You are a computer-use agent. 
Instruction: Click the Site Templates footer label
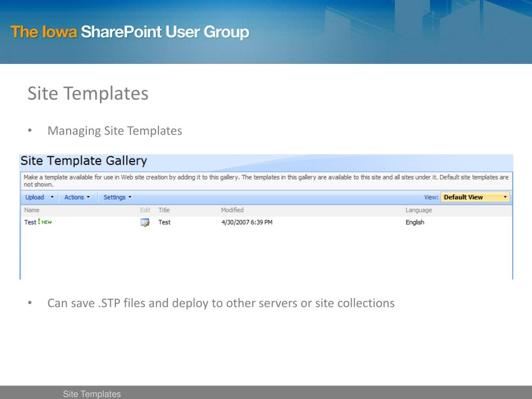point(91,394)
